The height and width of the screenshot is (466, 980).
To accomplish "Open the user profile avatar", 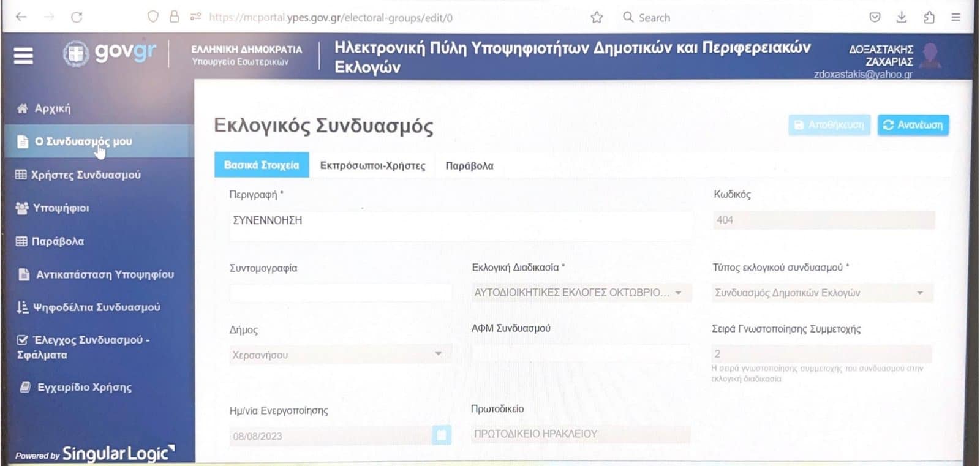I will [x=930, y=56].
